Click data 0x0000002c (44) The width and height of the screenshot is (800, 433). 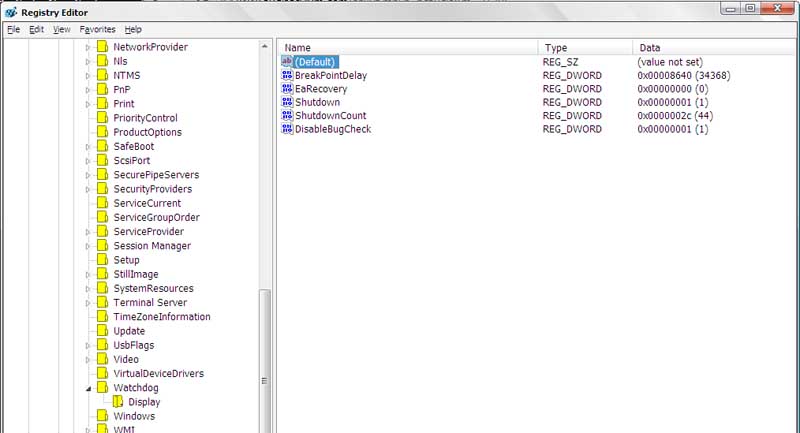tap(675, 116)
